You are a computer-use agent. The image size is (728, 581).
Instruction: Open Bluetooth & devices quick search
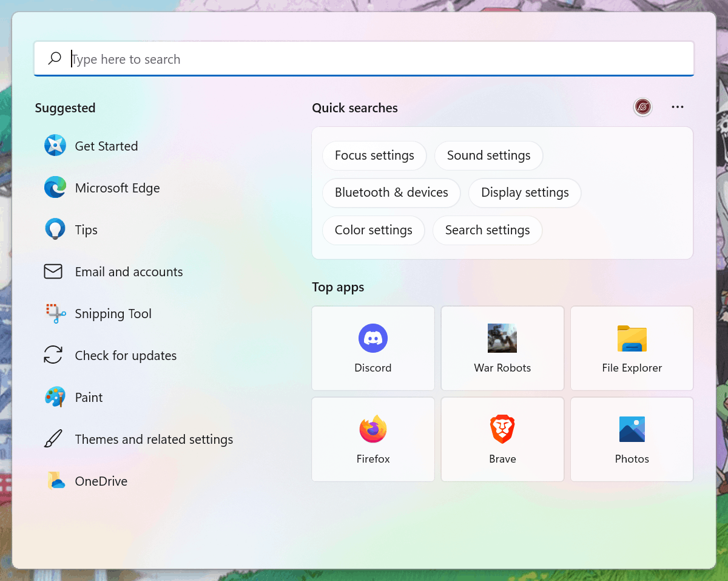(x=391, y=192)
